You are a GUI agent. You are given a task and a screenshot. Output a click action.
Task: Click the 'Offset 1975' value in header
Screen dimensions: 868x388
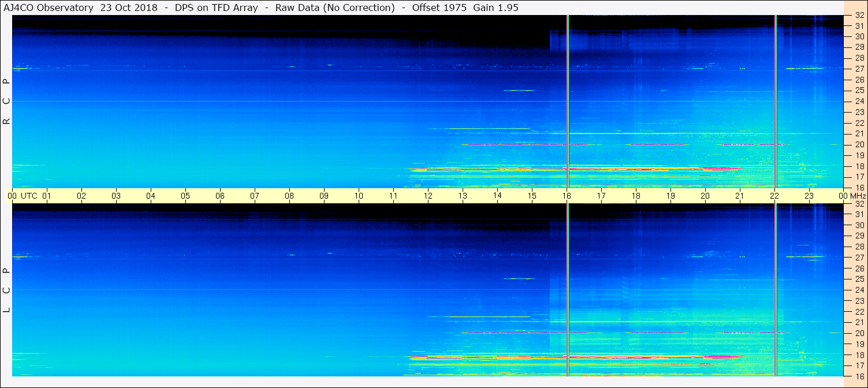tap(440, 8)
